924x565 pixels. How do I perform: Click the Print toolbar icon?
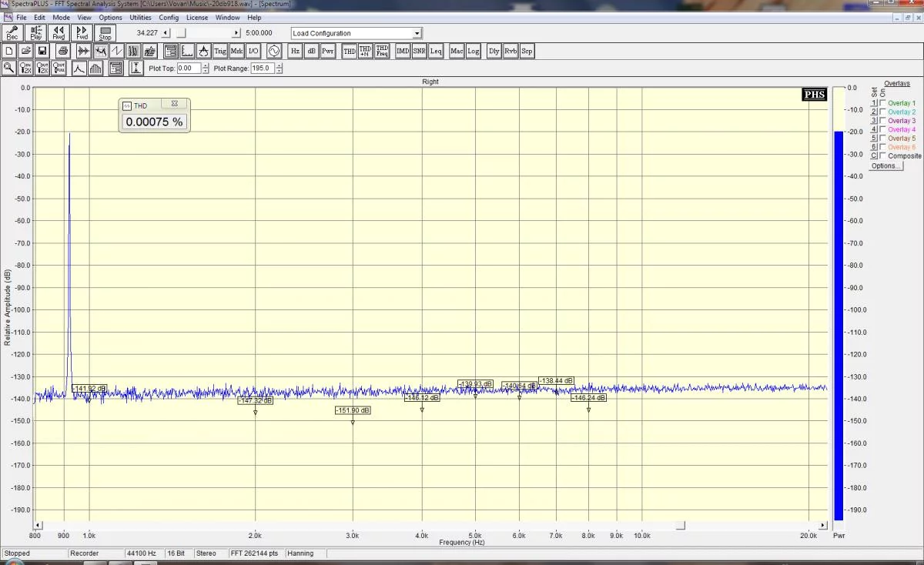pos(63,51)
